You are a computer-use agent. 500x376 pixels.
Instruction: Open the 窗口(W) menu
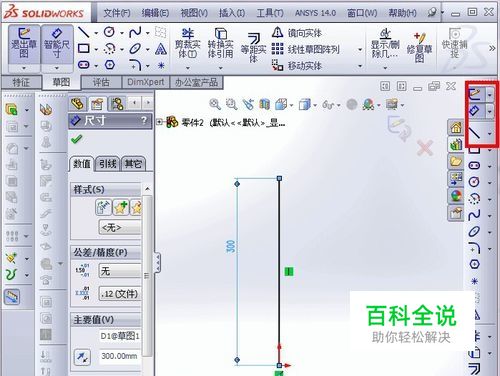362,13
